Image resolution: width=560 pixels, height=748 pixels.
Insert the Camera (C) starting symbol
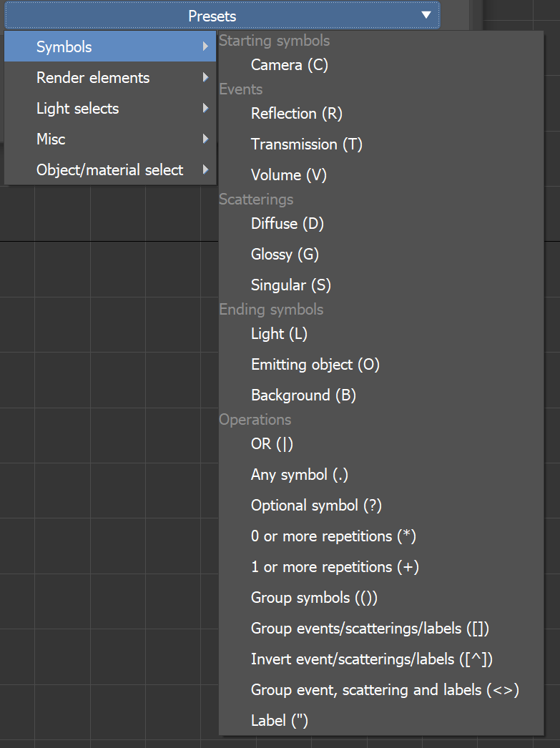[288, 64]
